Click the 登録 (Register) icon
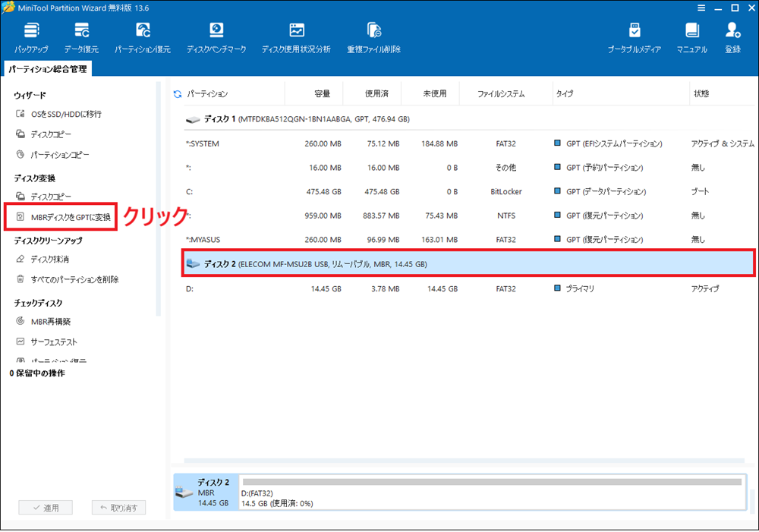759x532 pixels. pos(732,38)
